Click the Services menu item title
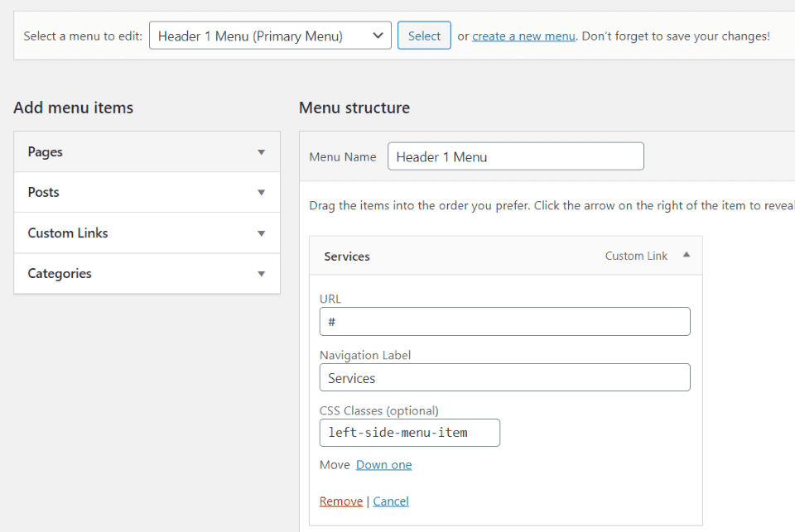795x532 pixels. point(347,256)
